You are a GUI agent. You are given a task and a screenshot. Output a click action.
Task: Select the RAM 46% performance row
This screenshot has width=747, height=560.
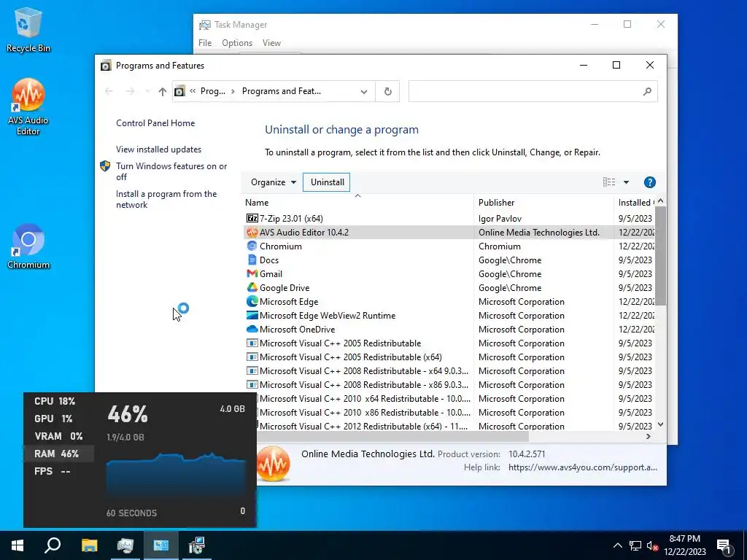coord(58,454)
